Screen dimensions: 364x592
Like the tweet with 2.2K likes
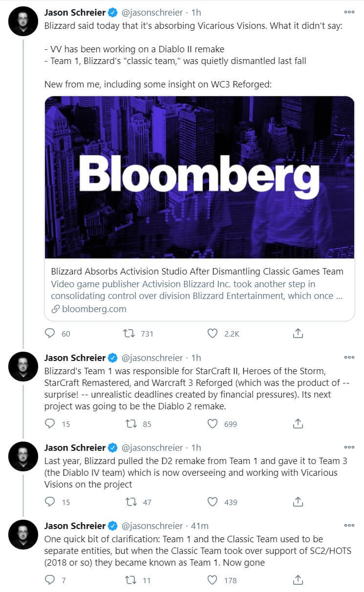pyautogui.click(x=213, y=334)
